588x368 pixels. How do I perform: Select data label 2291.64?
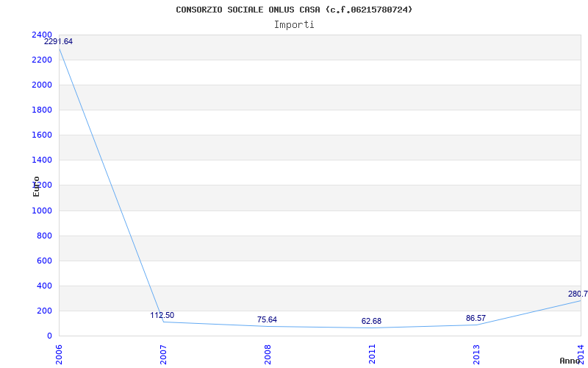click(58, 42)
